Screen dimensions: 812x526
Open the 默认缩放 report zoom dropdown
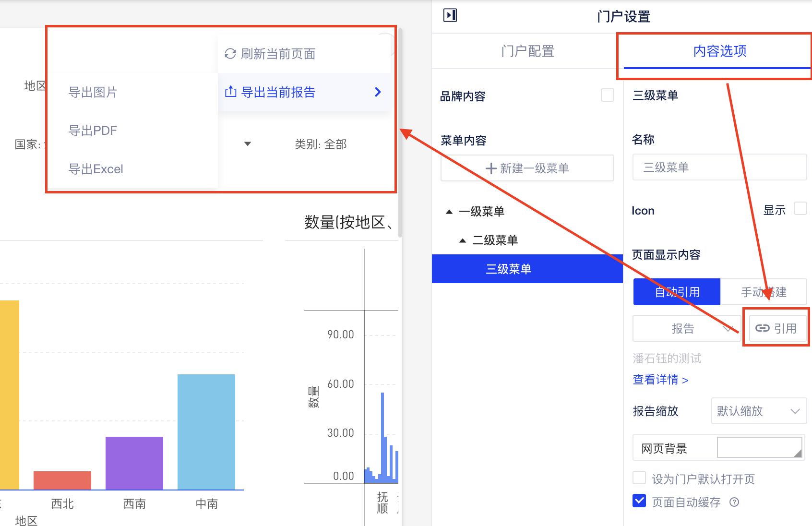click(x=758, y=411)
